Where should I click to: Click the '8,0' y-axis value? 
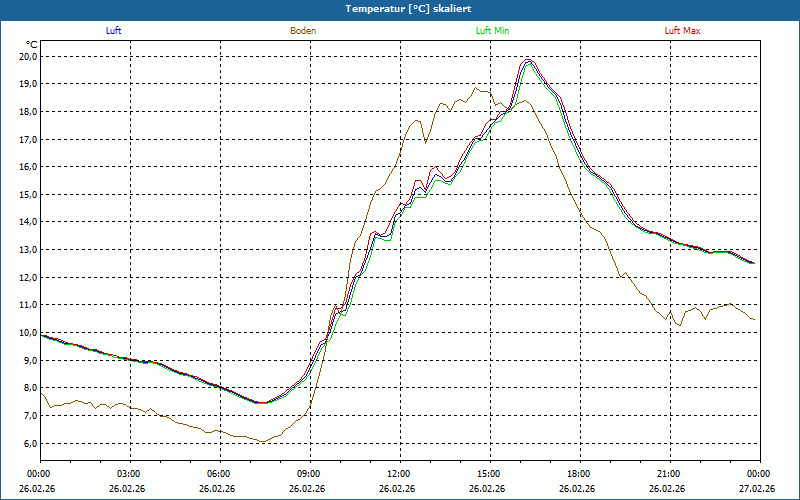(30, 388)
